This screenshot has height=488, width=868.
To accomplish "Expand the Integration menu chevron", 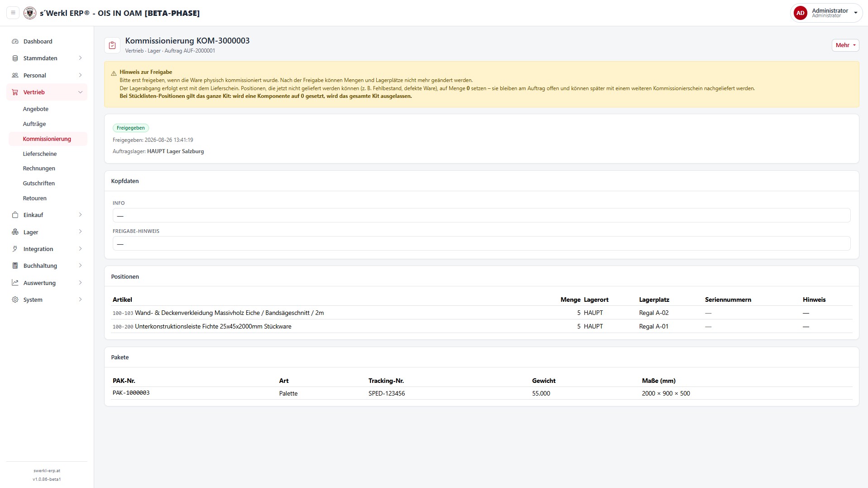I will coord(80,249).
